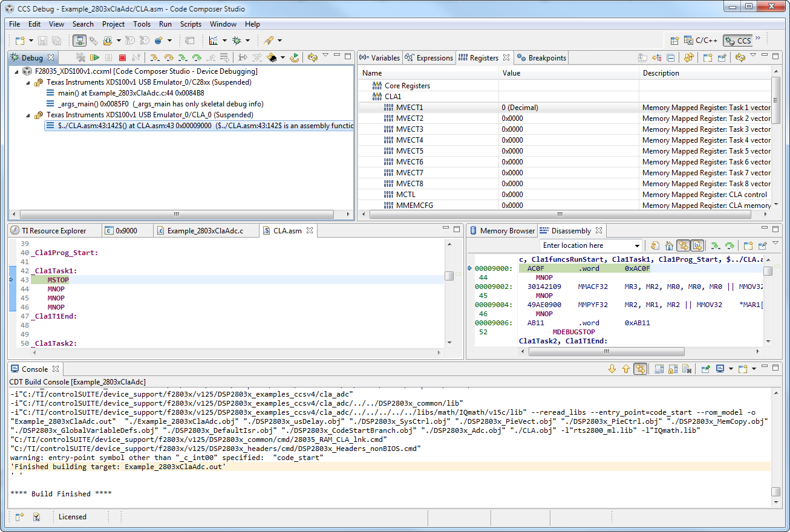
Task: Click the New file toolbar icon
Action: [20, 41]
